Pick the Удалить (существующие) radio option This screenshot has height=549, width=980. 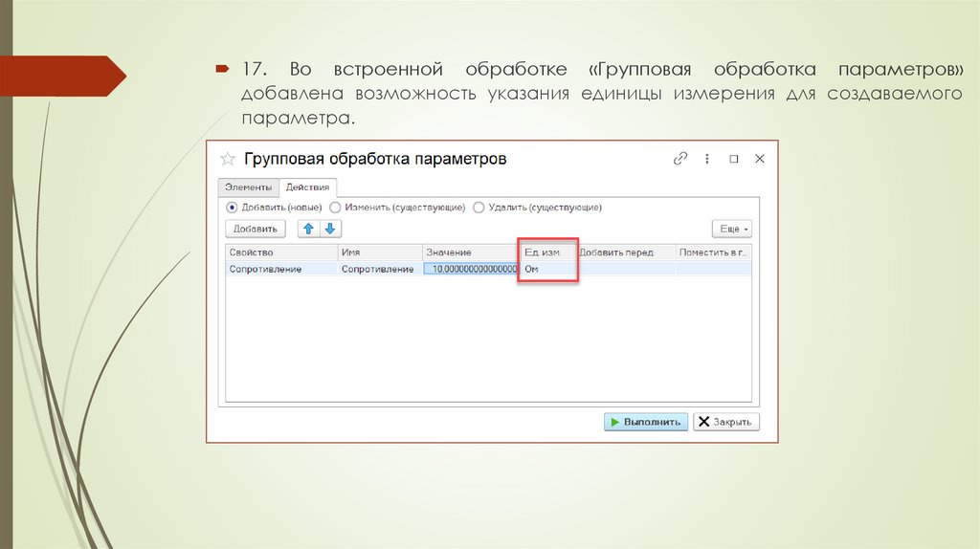[479, 207]
